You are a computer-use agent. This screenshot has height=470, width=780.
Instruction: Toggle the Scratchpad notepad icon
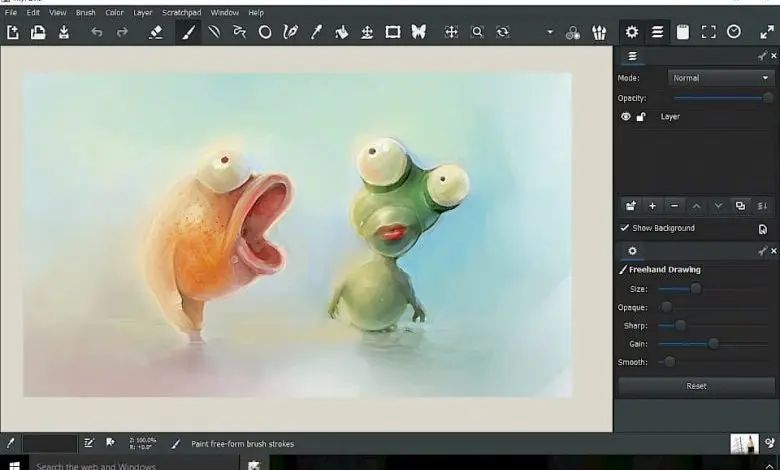point(683,32)
